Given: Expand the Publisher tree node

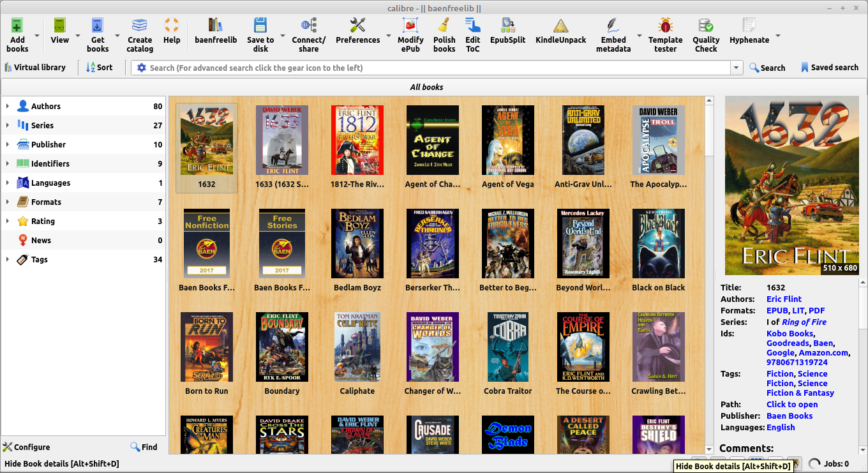Looking at the screenshot, I should click(8, 144).
